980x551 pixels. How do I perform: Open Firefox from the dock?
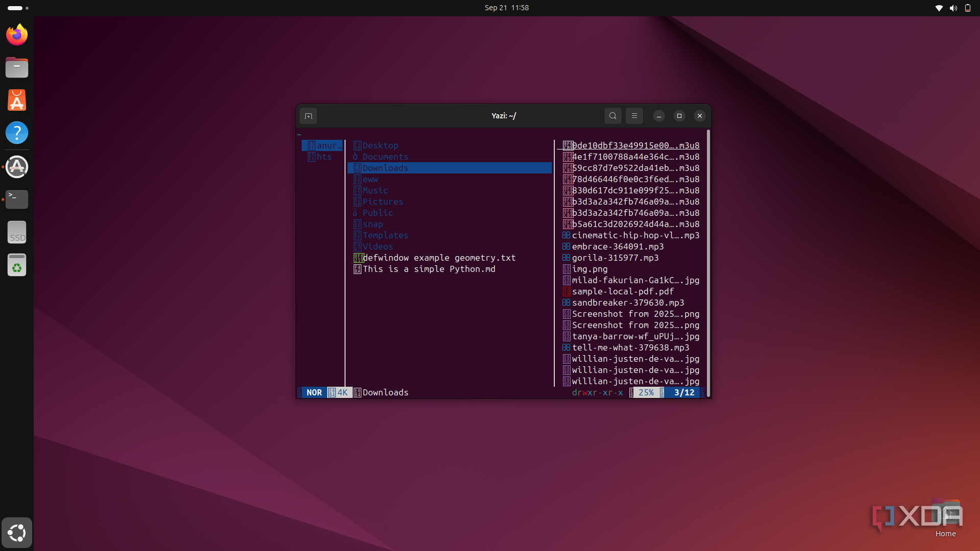17,35
